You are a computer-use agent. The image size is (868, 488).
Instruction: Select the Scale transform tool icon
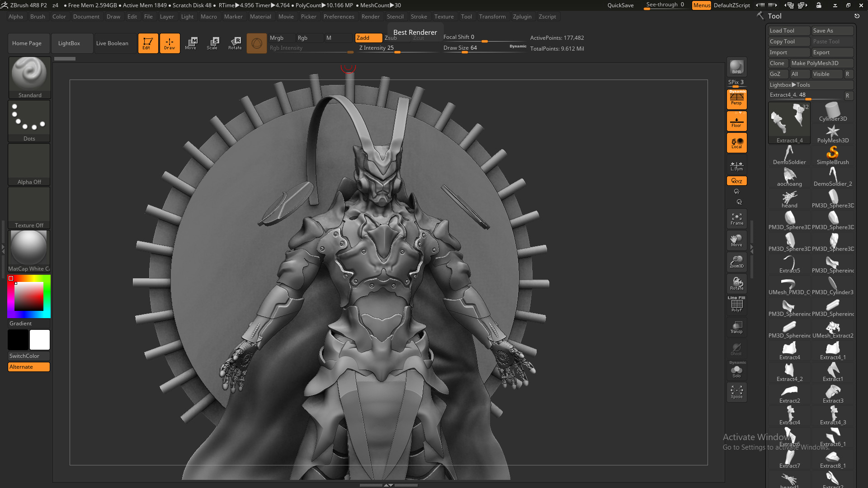[x=212, y=43]
